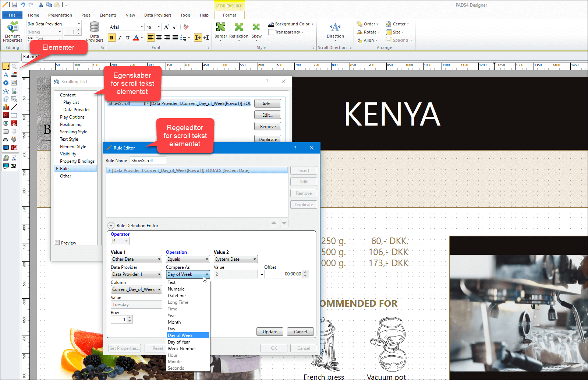This screenshot has height=380, width=588.
Task: Select the scrolling text element tool
Action: point(6,91)
